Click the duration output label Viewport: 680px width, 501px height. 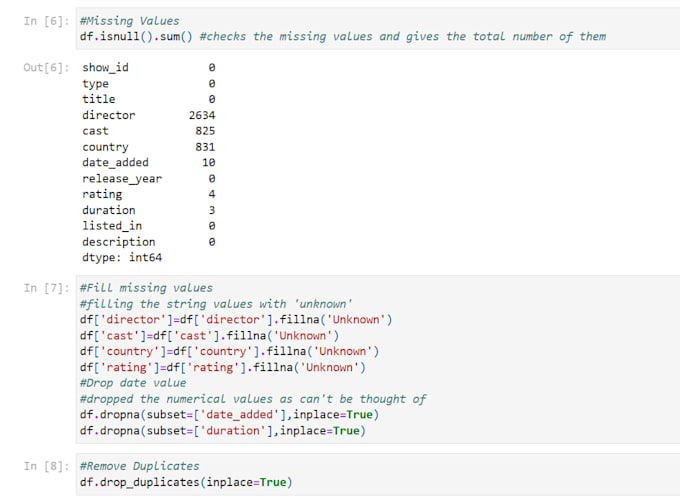point(109,210)
